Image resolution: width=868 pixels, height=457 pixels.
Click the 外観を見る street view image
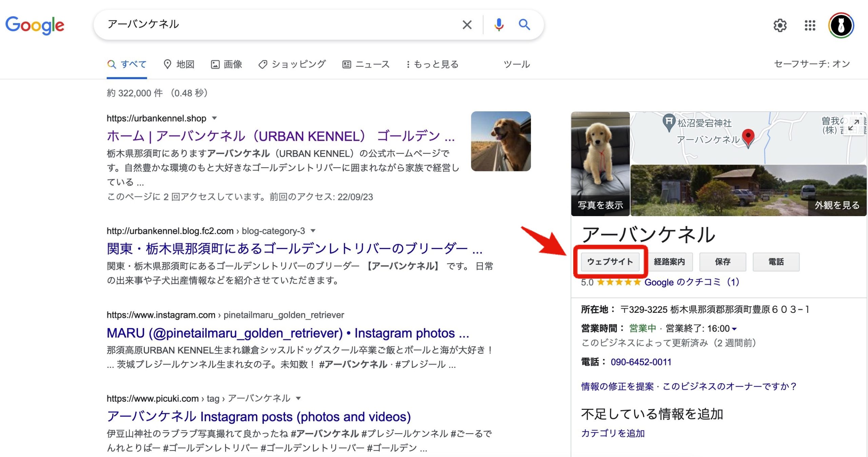(x=748, y=191)
